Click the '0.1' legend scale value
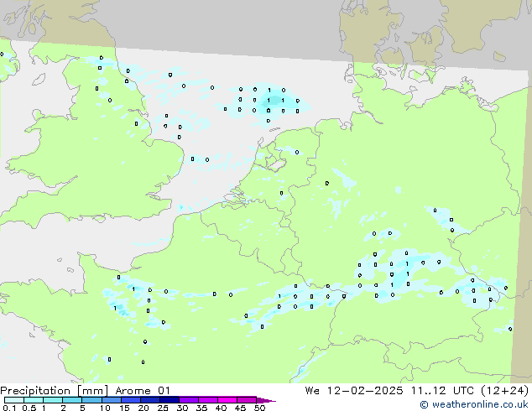This screenshot has height=411, width=532. pos(9,408)
